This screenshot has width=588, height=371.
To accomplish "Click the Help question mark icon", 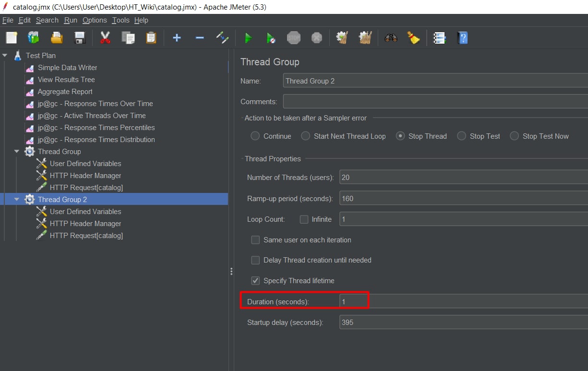I will (x=462, y=37).
